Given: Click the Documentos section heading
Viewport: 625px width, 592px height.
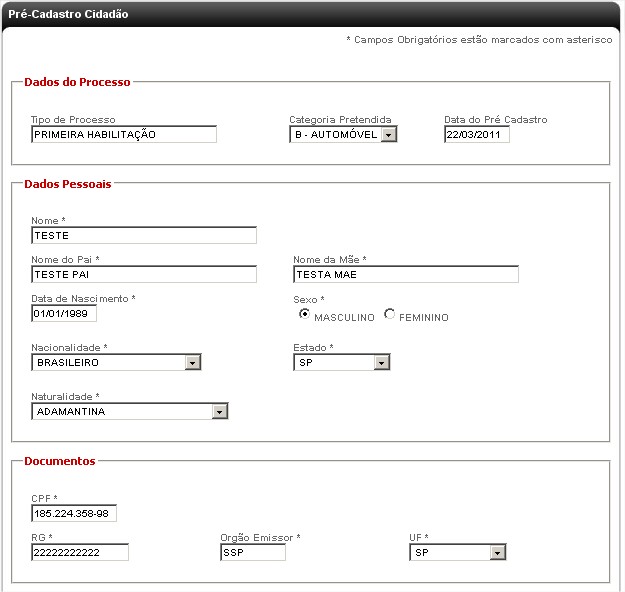Looking at the screenshot, I should [x=60, y=461].
